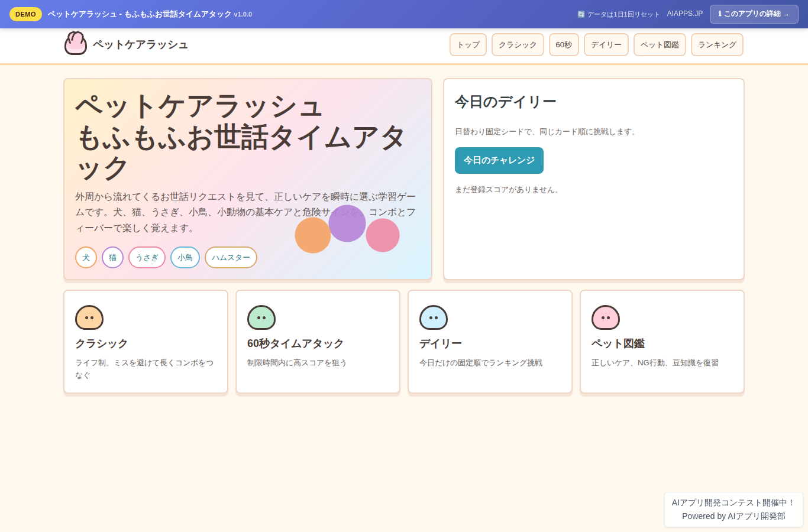Click the green 60-second mode mascot icon
The width and height of the screenshot is (808, 532).
point(261,317)
